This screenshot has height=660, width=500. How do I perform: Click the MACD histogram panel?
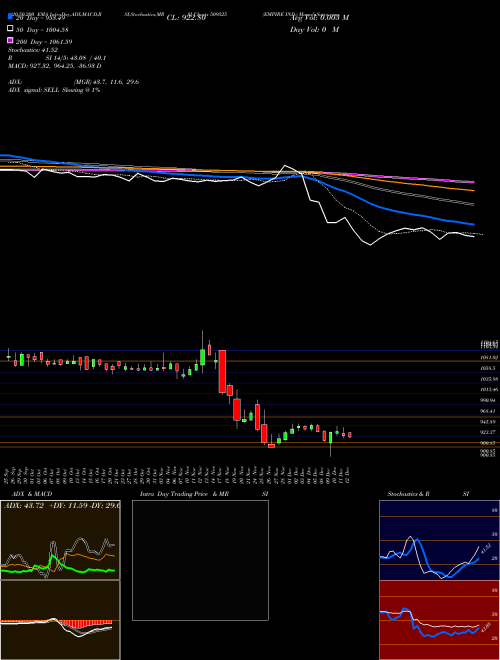[x=60, y=620]
